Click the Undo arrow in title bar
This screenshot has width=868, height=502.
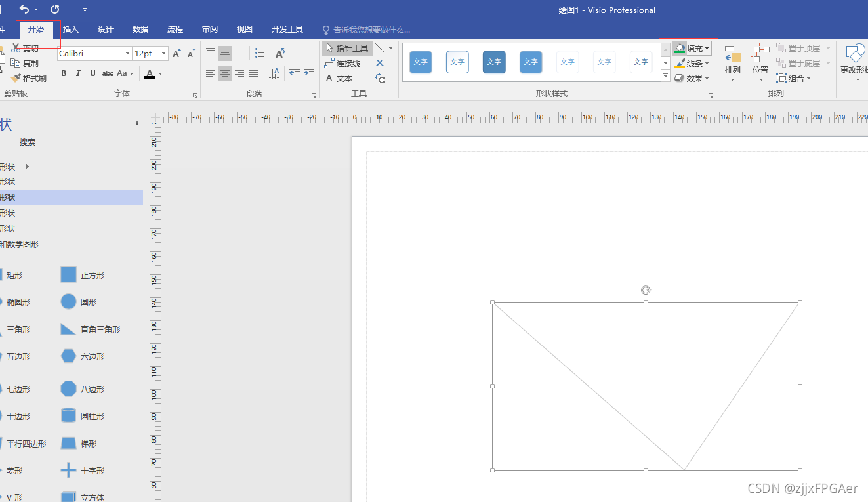(x=24, y=9)
